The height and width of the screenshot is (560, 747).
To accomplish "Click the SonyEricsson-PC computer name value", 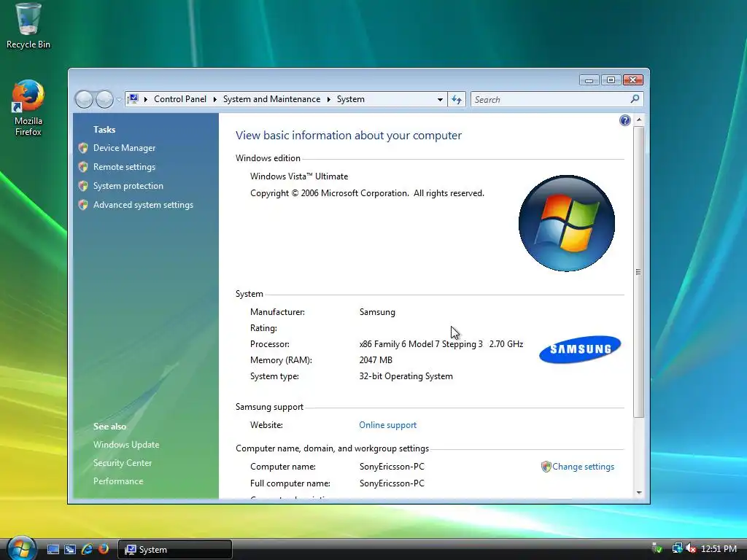I will 392,467.
